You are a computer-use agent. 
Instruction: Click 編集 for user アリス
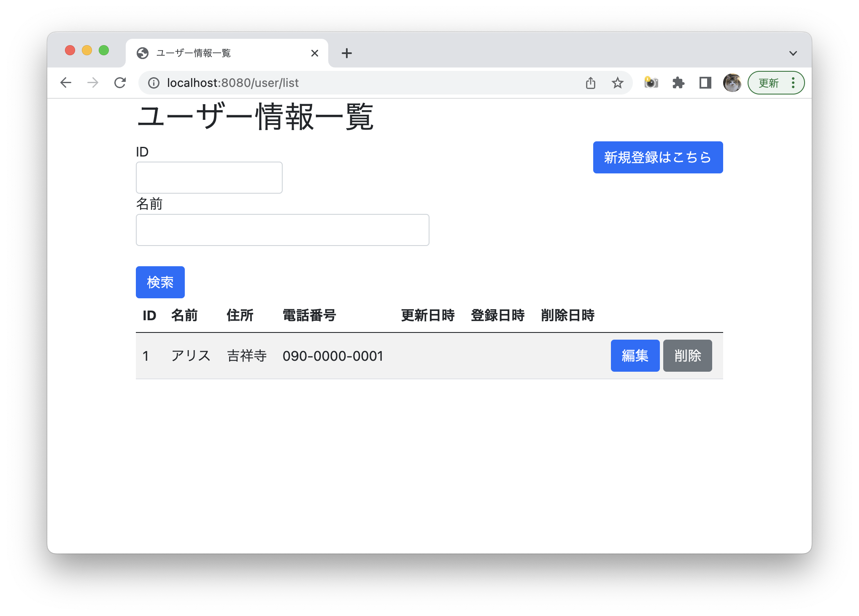(635, 356)
